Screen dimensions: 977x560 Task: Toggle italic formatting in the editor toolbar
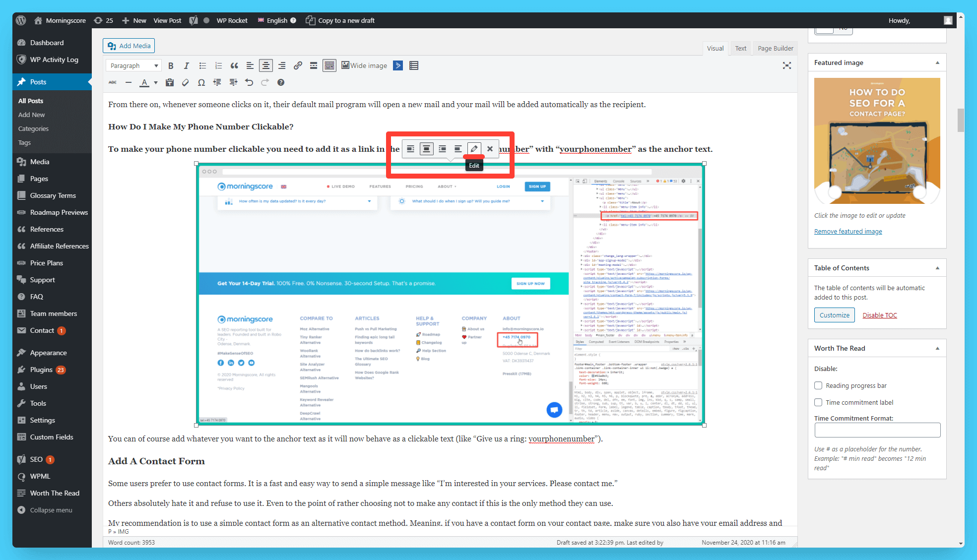tap(187, 66)
